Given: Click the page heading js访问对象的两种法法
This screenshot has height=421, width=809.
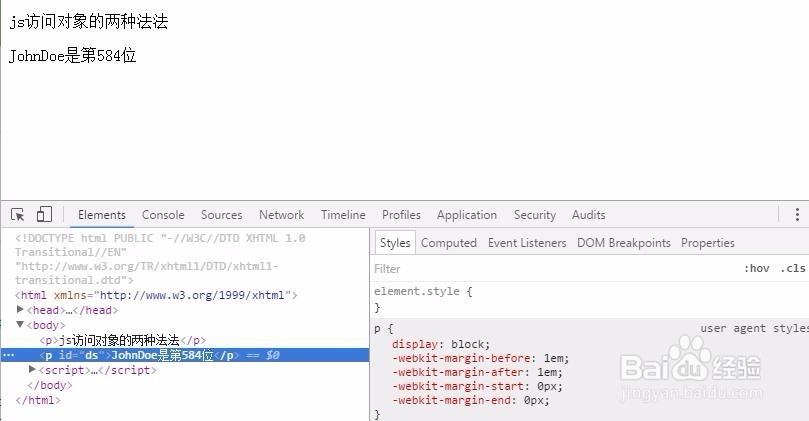Looking at the screenshot, I should tap(89, 22).
